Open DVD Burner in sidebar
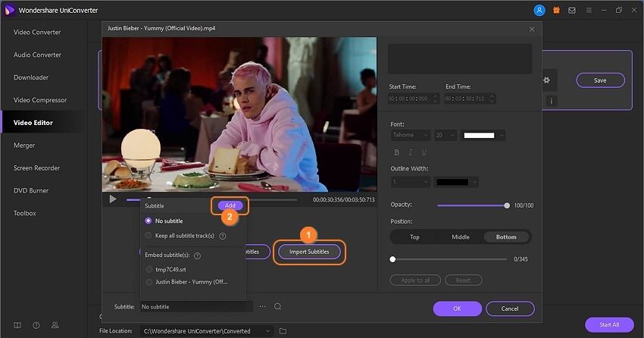This screenshot has width=644, height=338. 31,190
